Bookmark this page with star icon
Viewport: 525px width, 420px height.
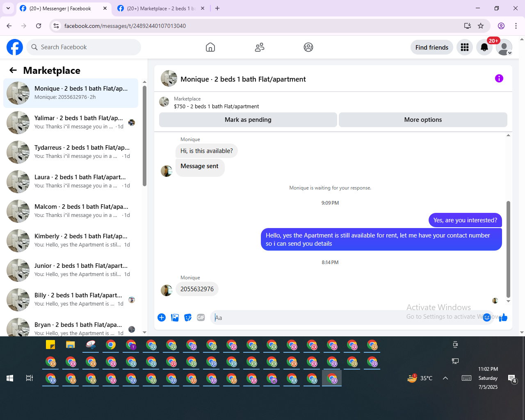click(481, 26)
